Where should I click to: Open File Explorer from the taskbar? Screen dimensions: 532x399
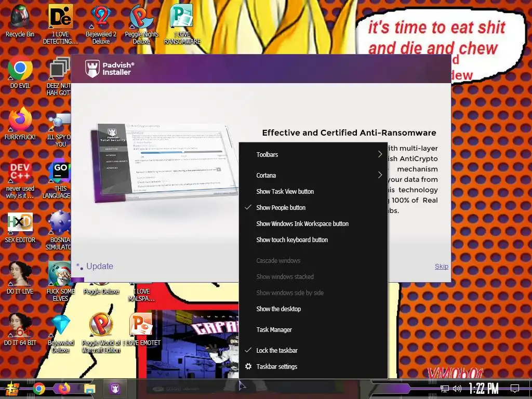(x=90, y=389)
